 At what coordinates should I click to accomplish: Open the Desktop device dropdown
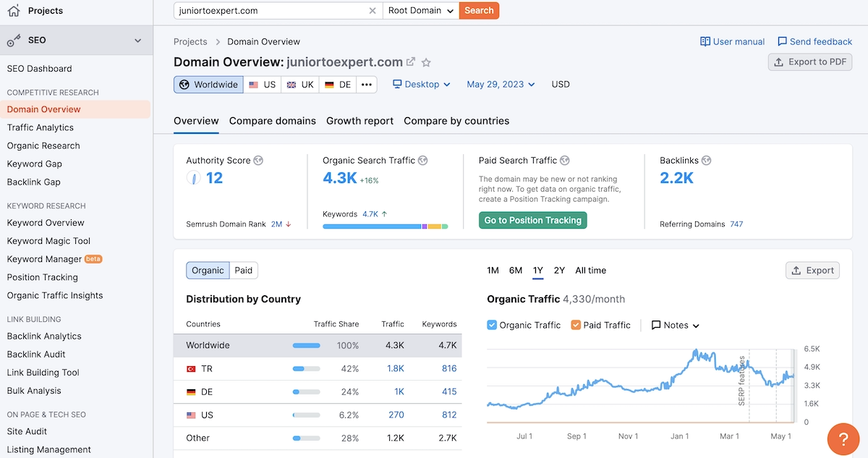(422, 85)
